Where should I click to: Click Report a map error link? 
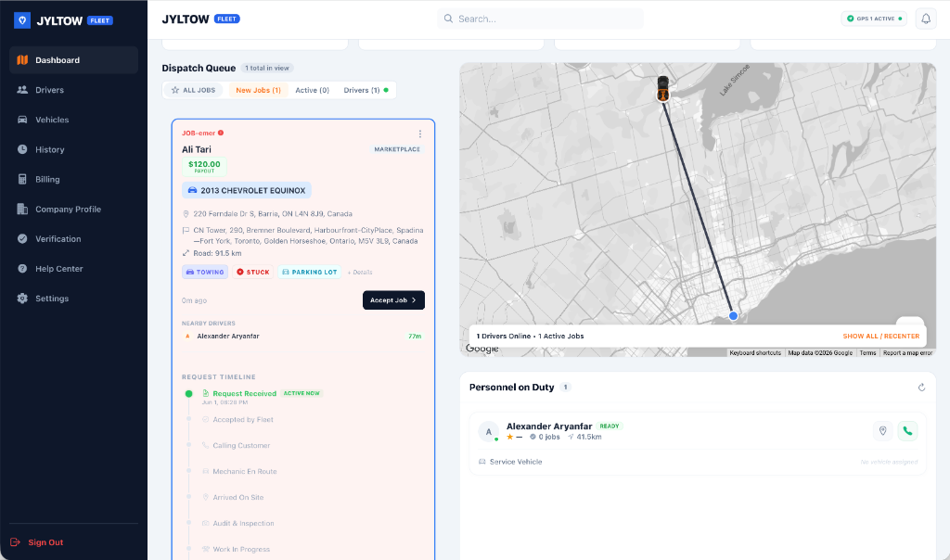(x=907, y=352)
